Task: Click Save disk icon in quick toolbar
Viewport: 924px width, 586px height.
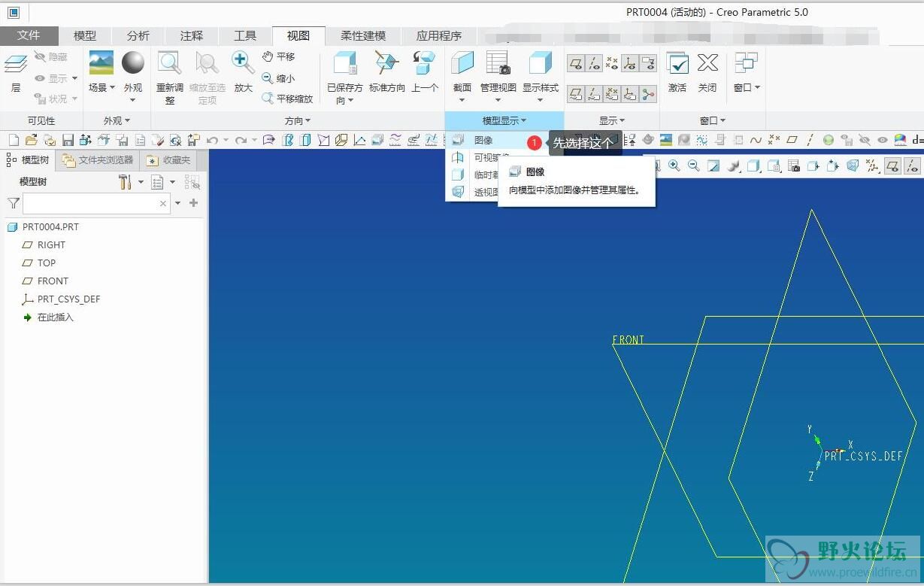Action: [68, 140]
